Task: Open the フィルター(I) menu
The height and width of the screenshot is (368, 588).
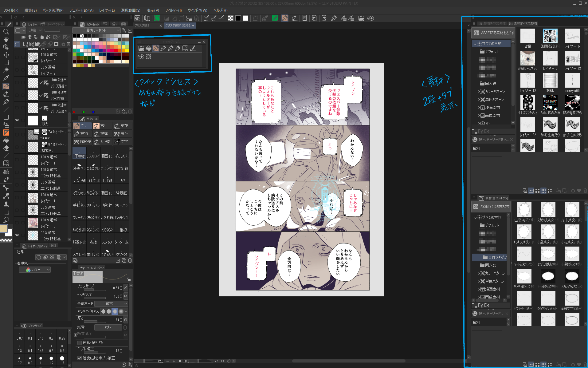Action: tap(173, 10)
